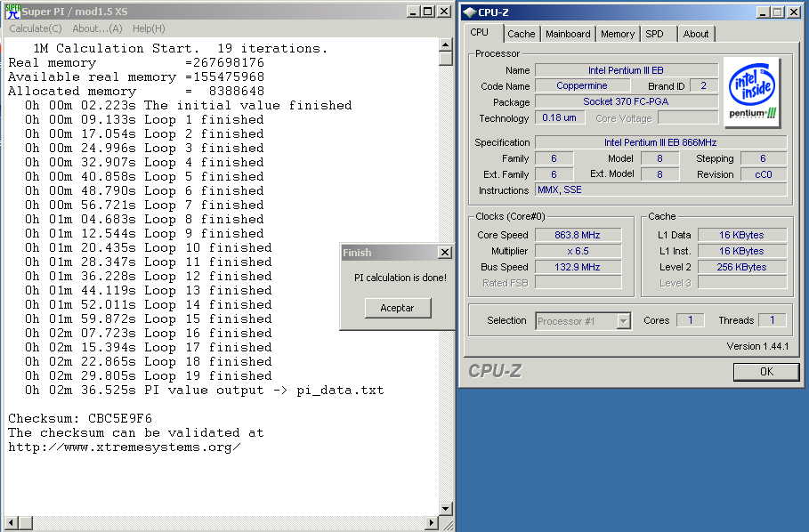
Task: Click the Specification field Intel Pentium III EB 866MHz
Action: (x=661, y=142)
